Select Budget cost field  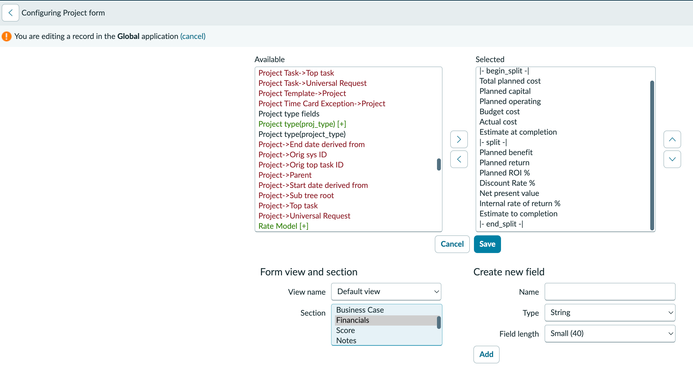[499, 111]
